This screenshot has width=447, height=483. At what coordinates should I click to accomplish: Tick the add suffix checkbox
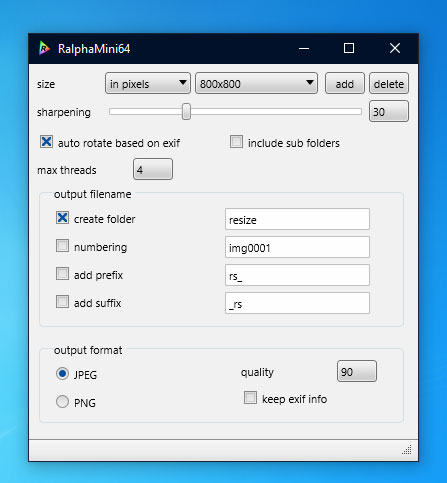[62, 302]
